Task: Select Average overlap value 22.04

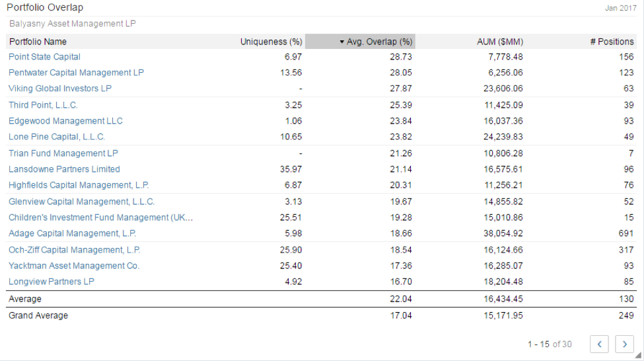Action: tap(401, 299)
